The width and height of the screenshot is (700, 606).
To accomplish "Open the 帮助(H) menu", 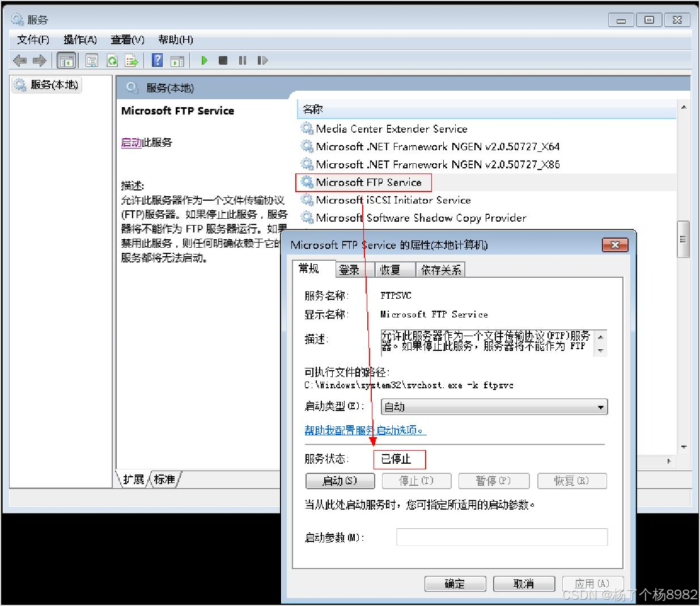I will point(176,40).
